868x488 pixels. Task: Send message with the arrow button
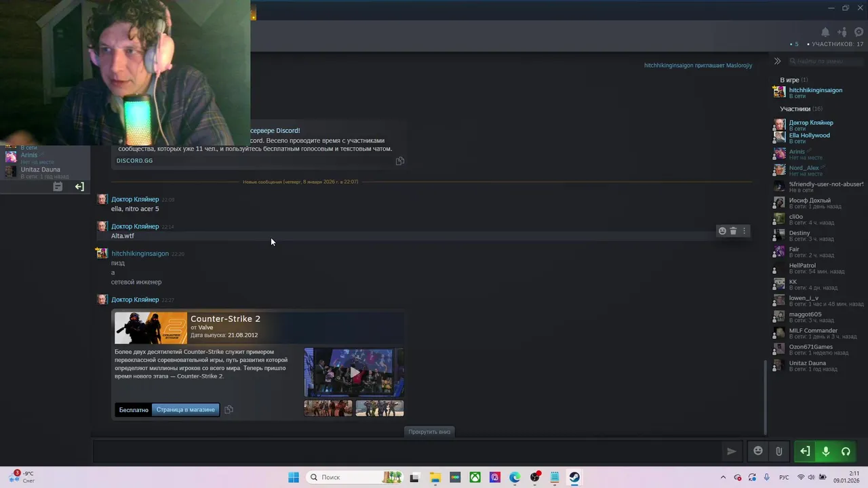pos(731,451)
